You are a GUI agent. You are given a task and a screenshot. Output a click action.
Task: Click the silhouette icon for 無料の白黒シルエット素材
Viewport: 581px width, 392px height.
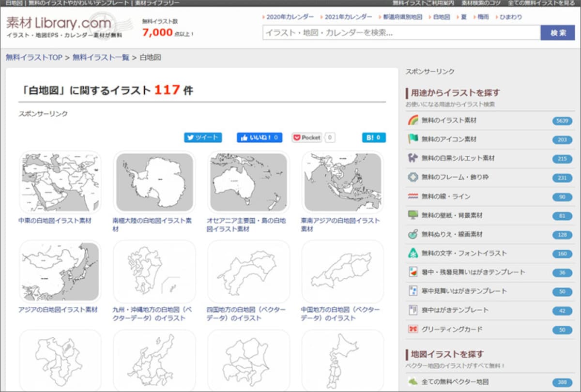pos(413,158)
